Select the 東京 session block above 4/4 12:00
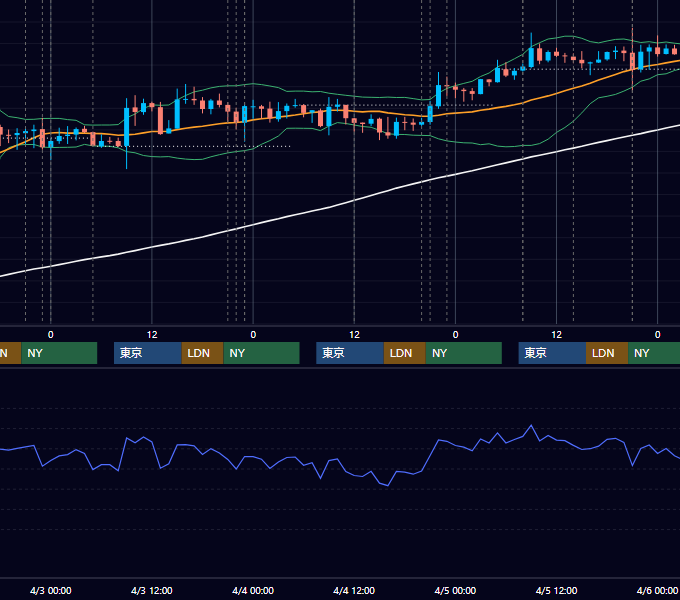The width and height of the screenshot is (680, 600). 350,353
